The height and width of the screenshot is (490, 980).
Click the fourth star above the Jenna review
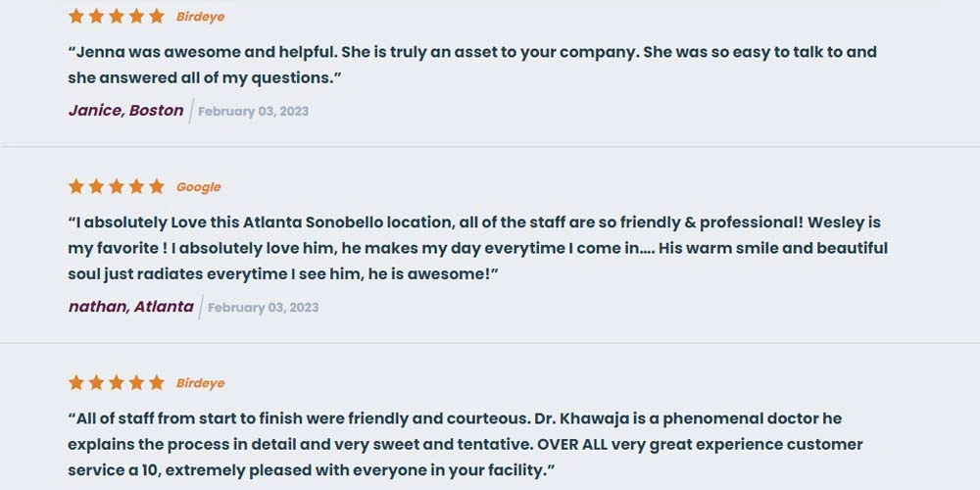tap(137, 17)
